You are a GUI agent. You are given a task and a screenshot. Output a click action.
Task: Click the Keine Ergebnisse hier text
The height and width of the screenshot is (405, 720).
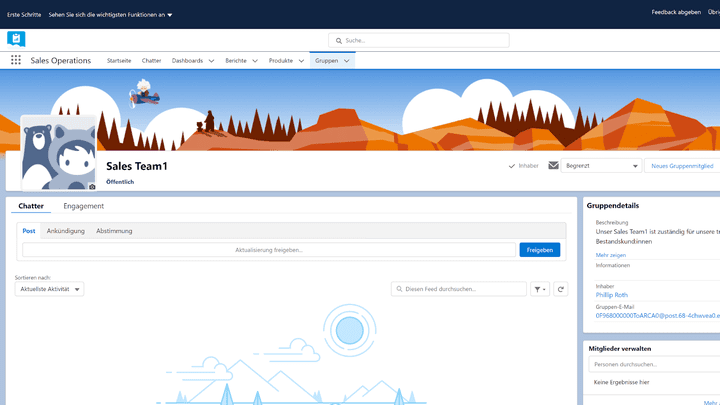coord(621,382)
